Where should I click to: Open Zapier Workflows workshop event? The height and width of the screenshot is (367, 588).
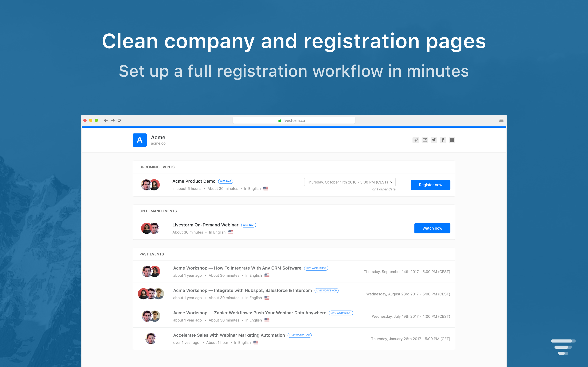(x=249, y=313)
